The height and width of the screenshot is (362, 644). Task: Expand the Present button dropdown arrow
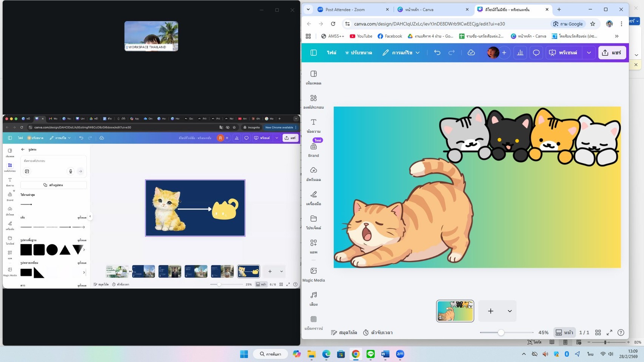589,53
